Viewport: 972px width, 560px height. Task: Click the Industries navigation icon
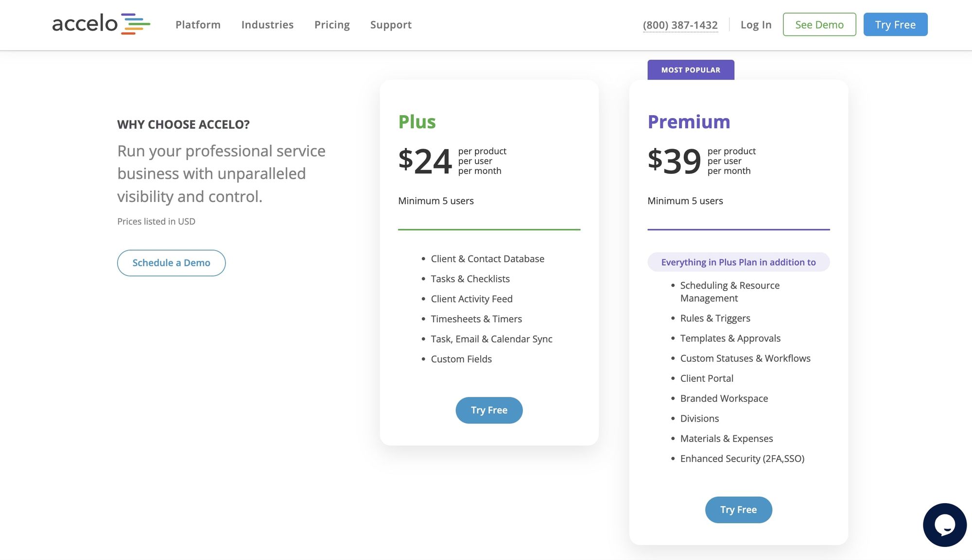267,24
